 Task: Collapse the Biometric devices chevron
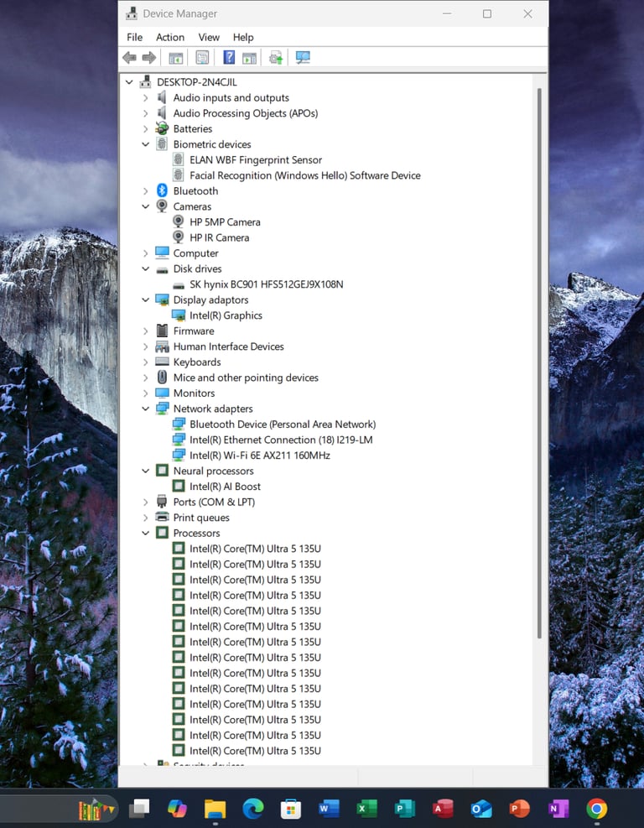click(x=146, y=144)
